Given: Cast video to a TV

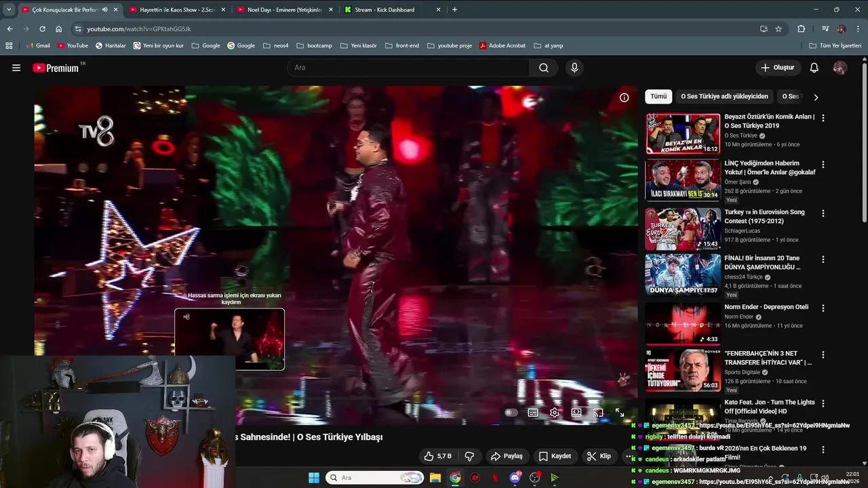Looking at the screenshot, I should pyautogui.click(x=598, y=413).
